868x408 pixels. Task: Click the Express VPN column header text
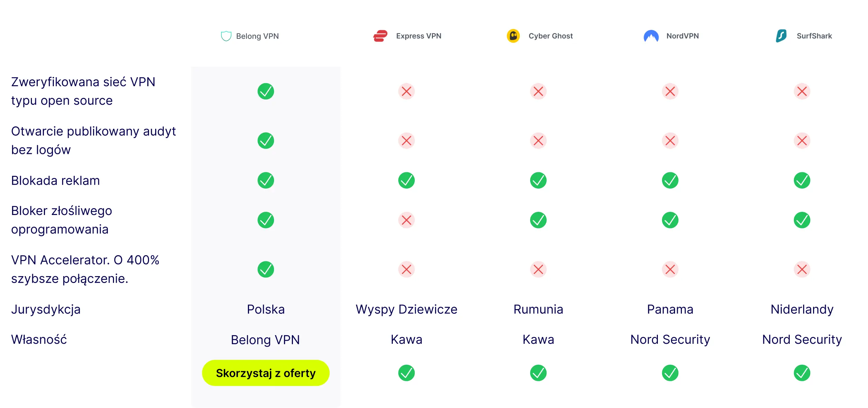pyautogui.click(x=419, y=36)
